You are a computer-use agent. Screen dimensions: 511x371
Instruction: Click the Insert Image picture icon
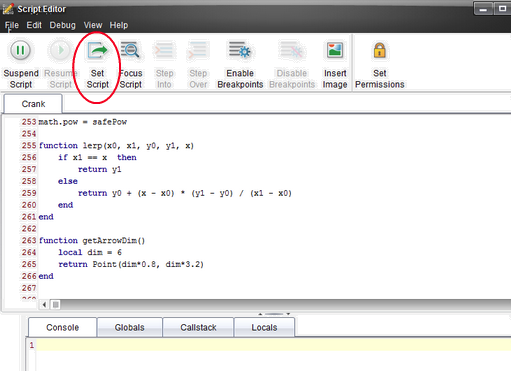(335, 51)
